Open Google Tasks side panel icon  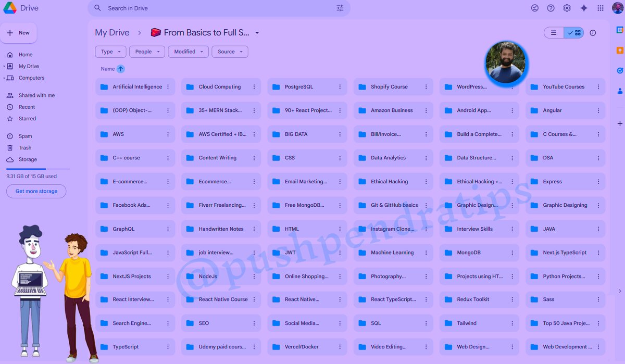click(620, 70)
